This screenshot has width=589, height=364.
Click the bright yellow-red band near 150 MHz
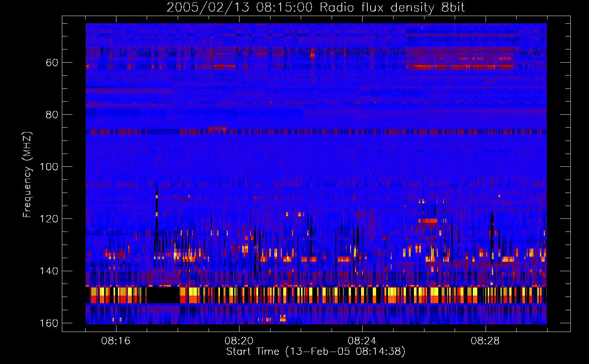(316, 295)
